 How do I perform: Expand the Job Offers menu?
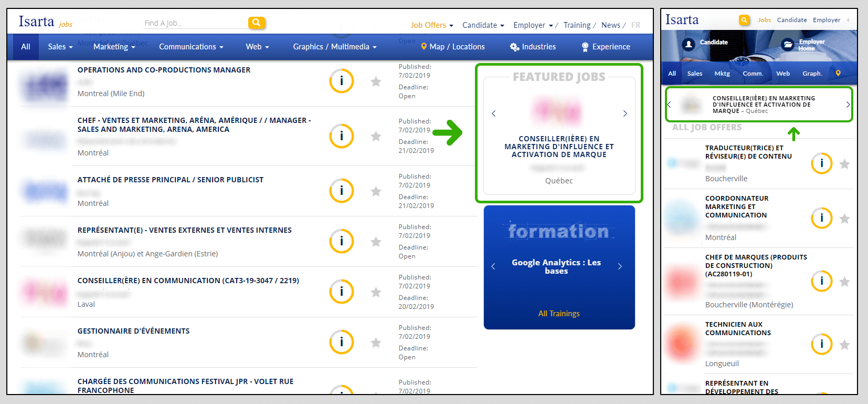tap(431, 25)
